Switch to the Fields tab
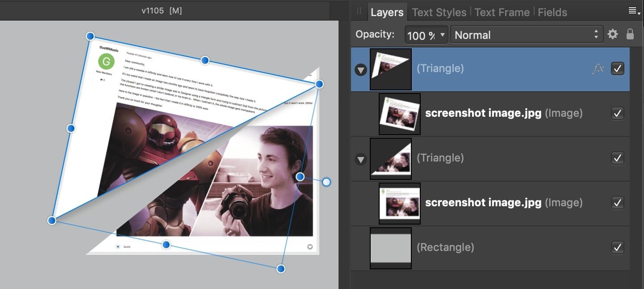This screenshot has width=644, height=289. click(x=552, y=13)
